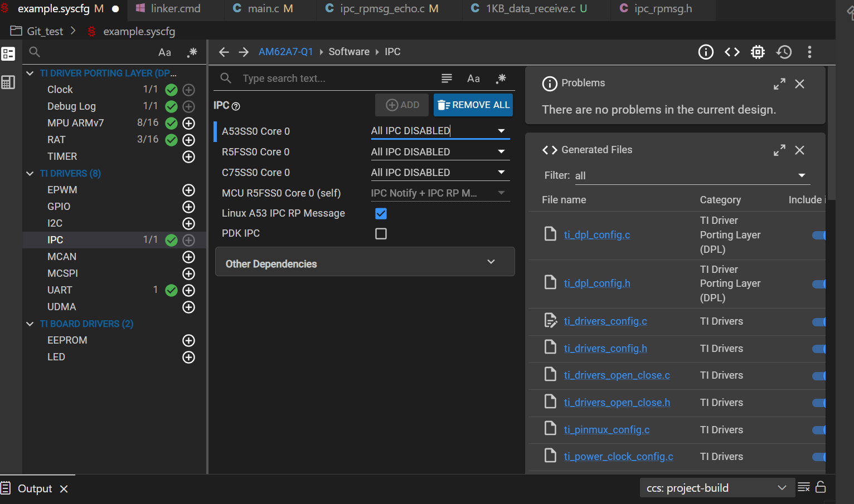Open the history (clock) icon in the top toolbar
854x504 pixels.
[784, 52]
